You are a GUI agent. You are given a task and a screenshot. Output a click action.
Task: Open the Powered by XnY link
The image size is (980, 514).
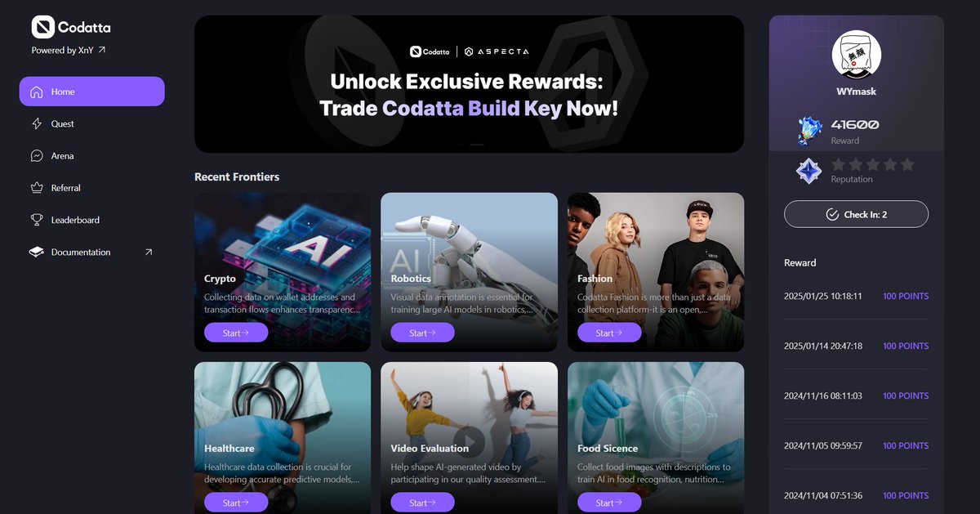tap(69, 50)
